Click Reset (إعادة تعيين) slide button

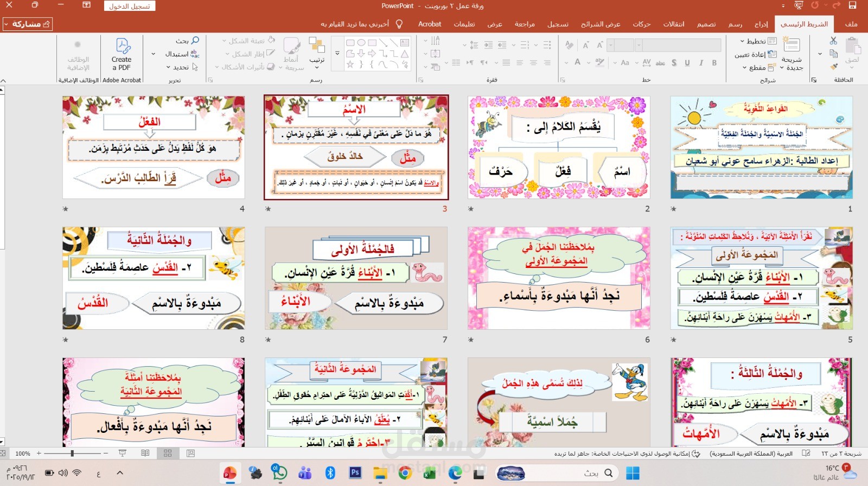[x=756, y=54]
